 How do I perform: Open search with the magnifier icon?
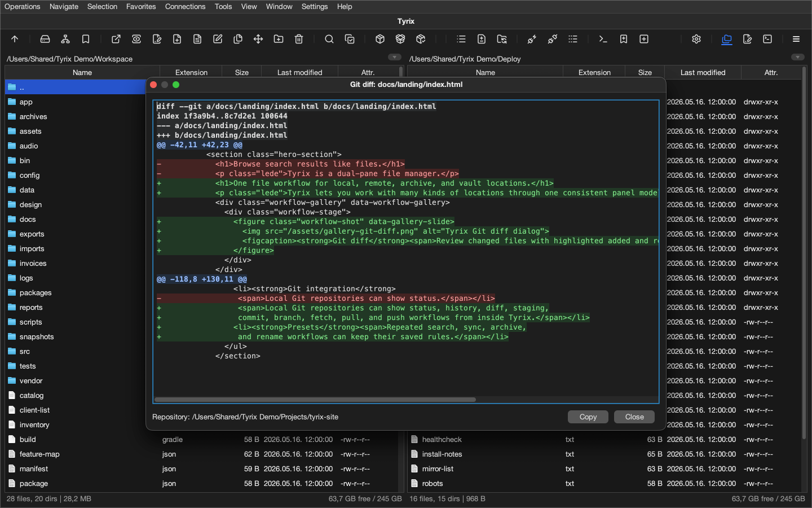tap(329, 39)
